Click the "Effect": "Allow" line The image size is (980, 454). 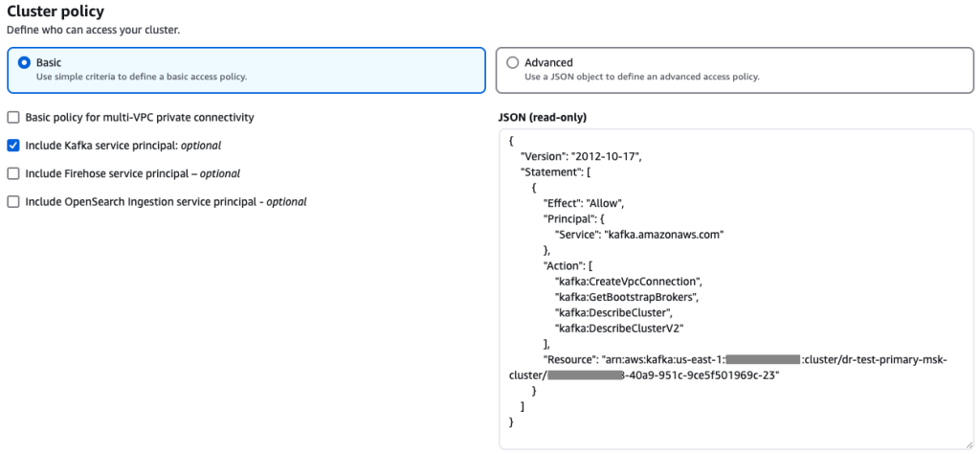[x=584, y=203]
